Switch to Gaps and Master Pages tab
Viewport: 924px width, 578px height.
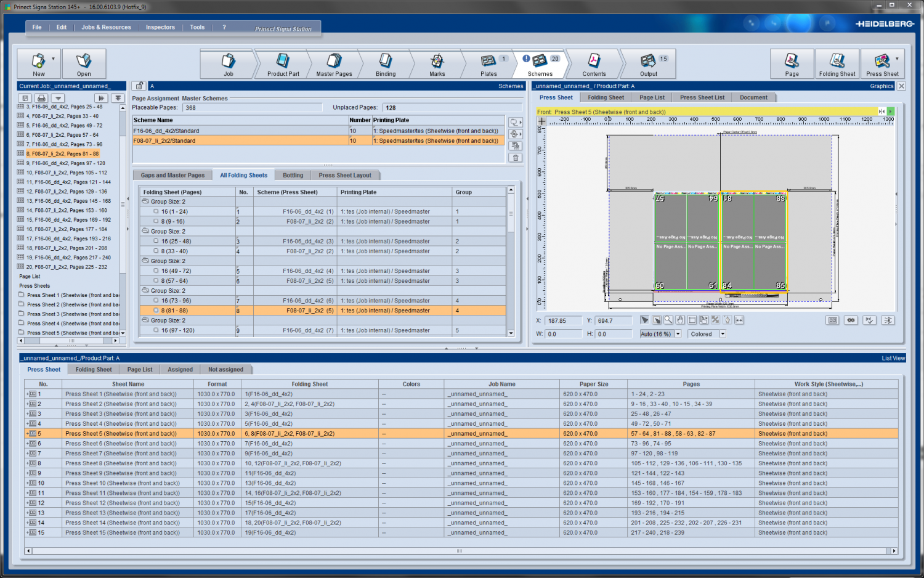coord(172,175)
